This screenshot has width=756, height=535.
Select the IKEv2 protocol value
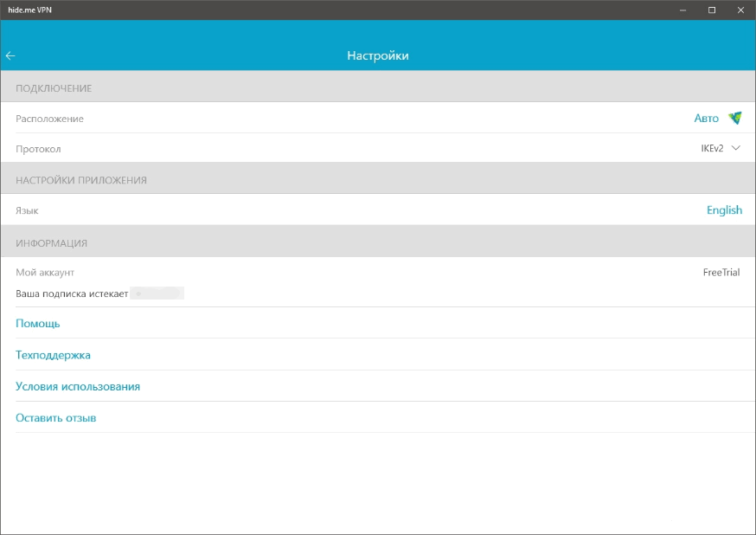click(x=712, y=149)
